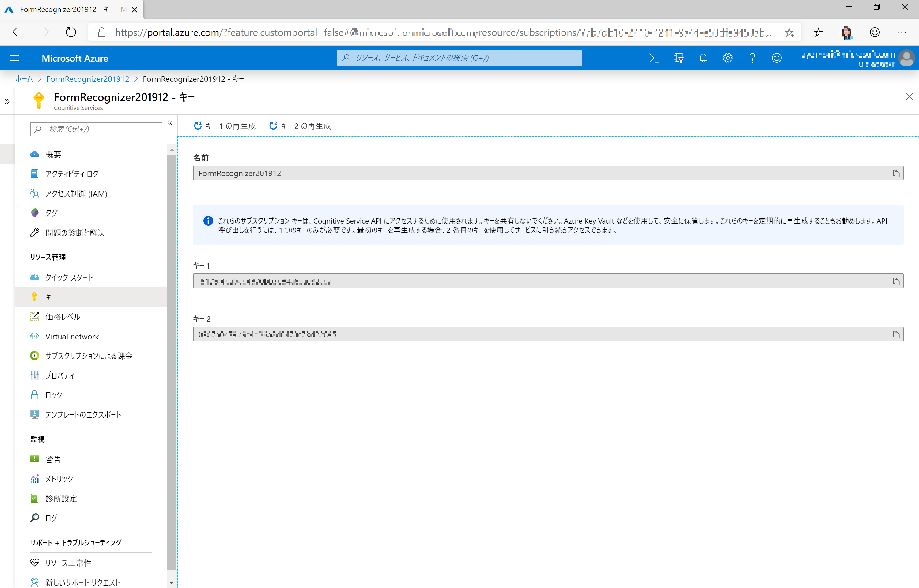This screenshot has width=919, height=588.
Task: Click the help question mark icon
Action: tap(752, 58)
